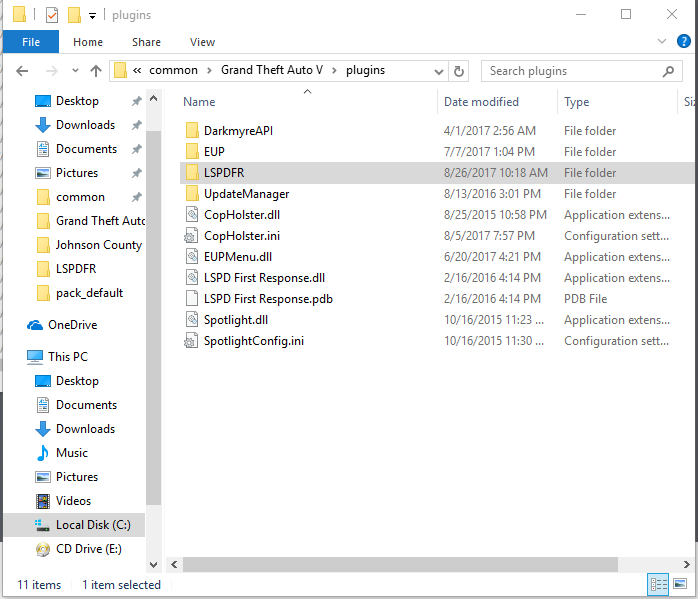This screenshot has height=599, width=698.
Task: Open pinned Downloads in Quick access
Action: (85, 125)
